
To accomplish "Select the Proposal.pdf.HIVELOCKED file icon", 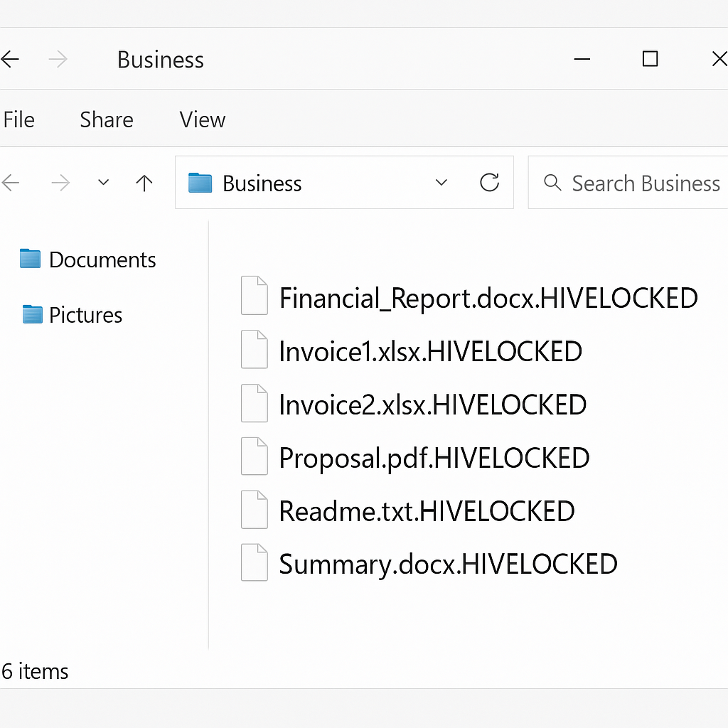I will [254, 456].
